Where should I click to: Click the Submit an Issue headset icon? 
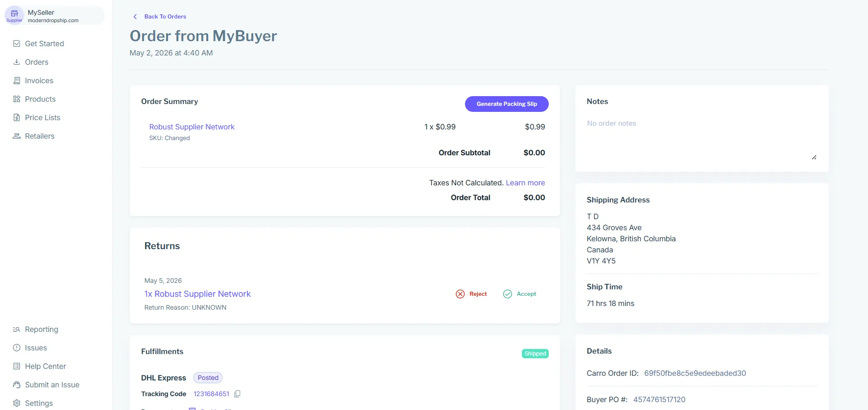[x=17, y=385]
